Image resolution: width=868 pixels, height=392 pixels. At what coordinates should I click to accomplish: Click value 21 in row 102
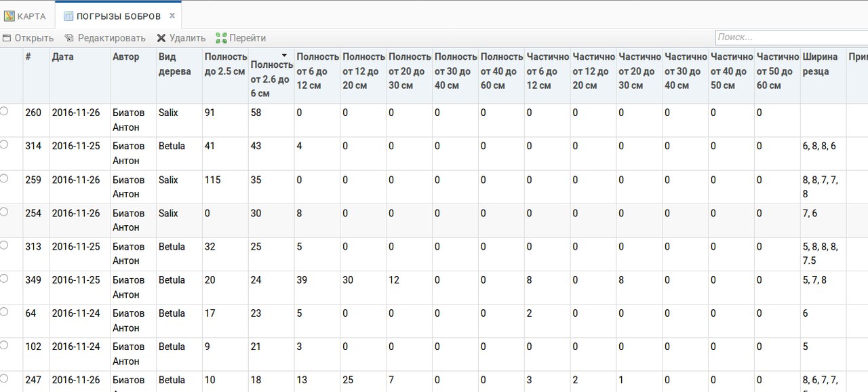click(256, 346)
